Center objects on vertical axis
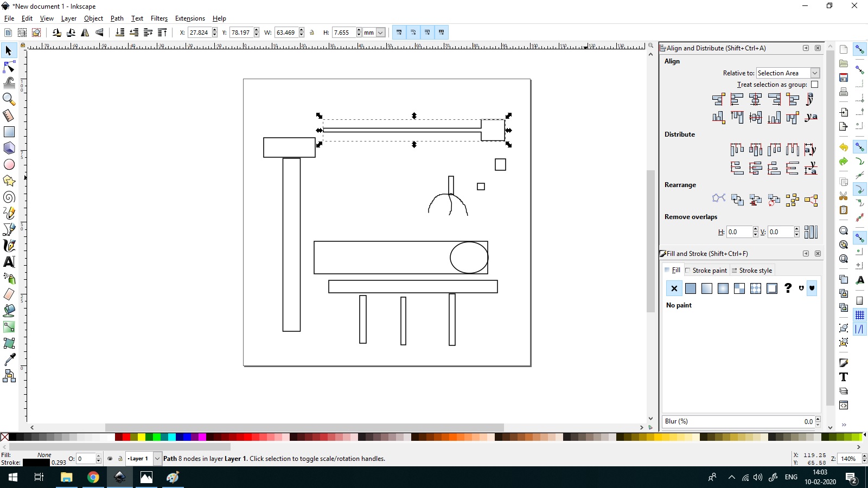 click(x=755, y=99)
